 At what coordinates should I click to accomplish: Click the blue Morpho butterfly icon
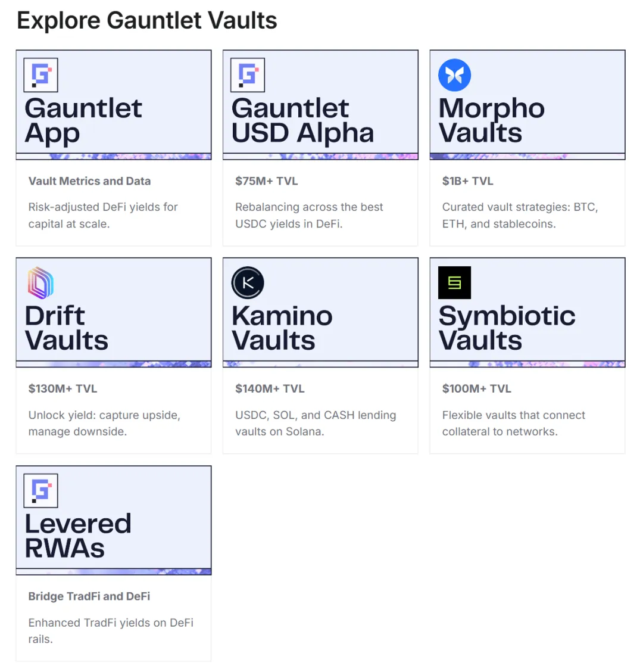[454, 75]
